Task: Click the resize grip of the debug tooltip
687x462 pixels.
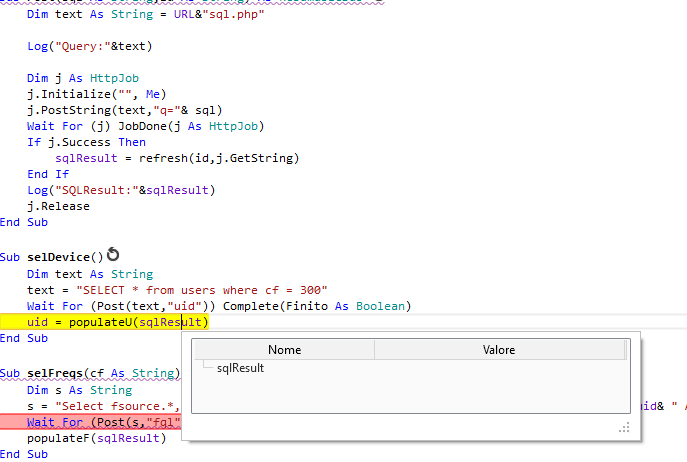Action: pos(624,427)
